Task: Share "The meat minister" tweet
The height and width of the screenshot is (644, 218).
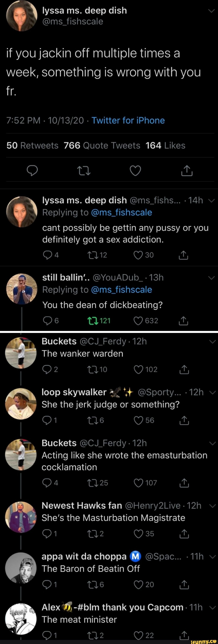Action: [184, 635]
